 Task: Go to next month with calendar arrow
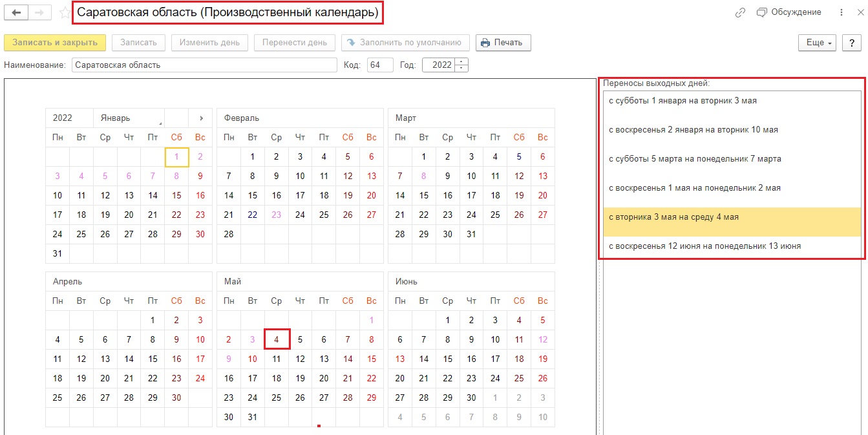click(x=200, y=118)
